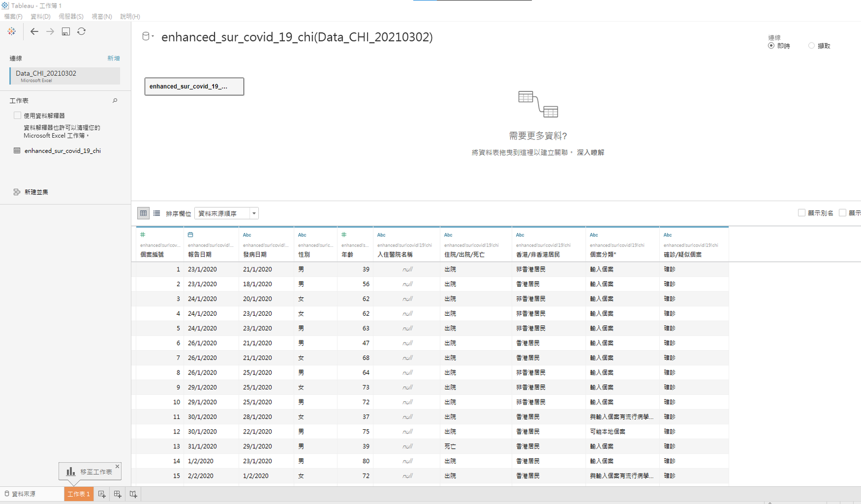The height and width of the screenshot is (504, 861).
Task: Click the 深入瞭解 link
Action: 590,153
